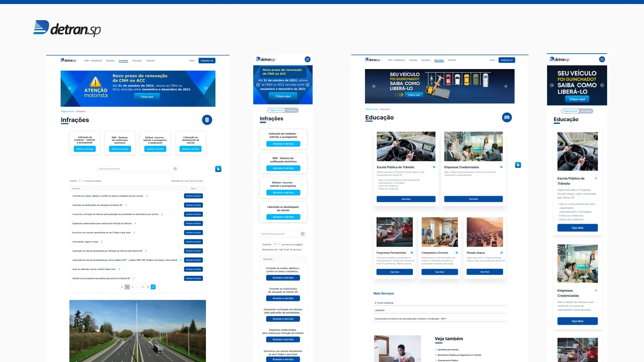The width and height of the screenshot is (644, 362).
Task: Expand the 'Formulários, siglas e taxas' row chevron
Action: 102,242
